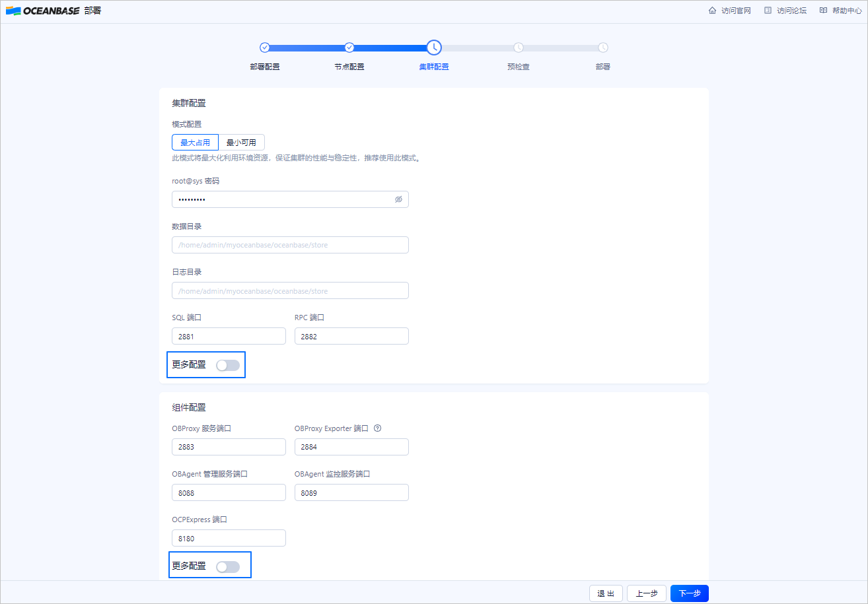Select the 最大占用 mode option
This screenshot has width=868, height=604.
[x=195, y=142]
